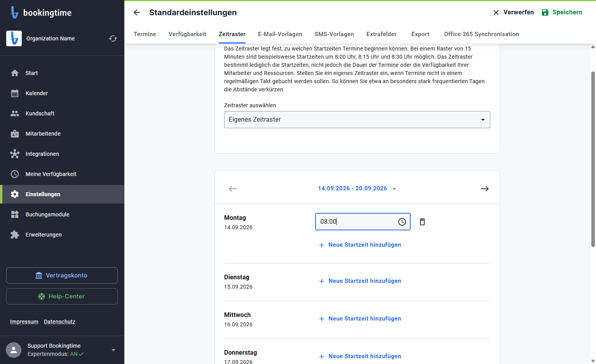Viewport: 596px width, 364px height.
Task: Open Mitarbeitende in the sidebar
Action: click(x=62, y=134)
